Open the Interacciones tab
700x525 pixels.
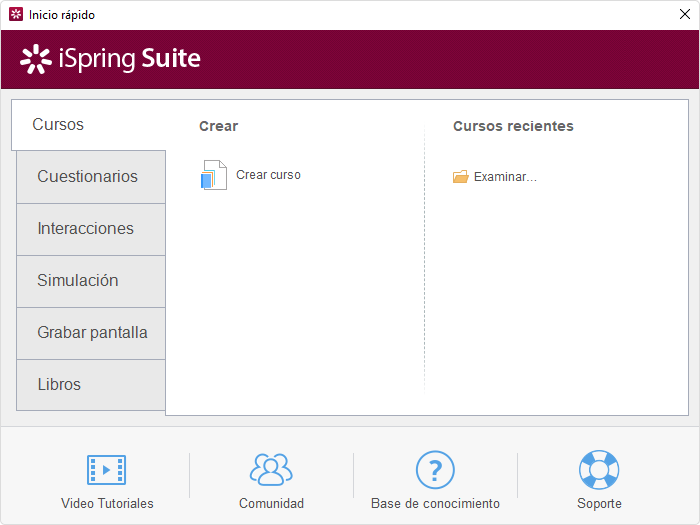[91, 229]
